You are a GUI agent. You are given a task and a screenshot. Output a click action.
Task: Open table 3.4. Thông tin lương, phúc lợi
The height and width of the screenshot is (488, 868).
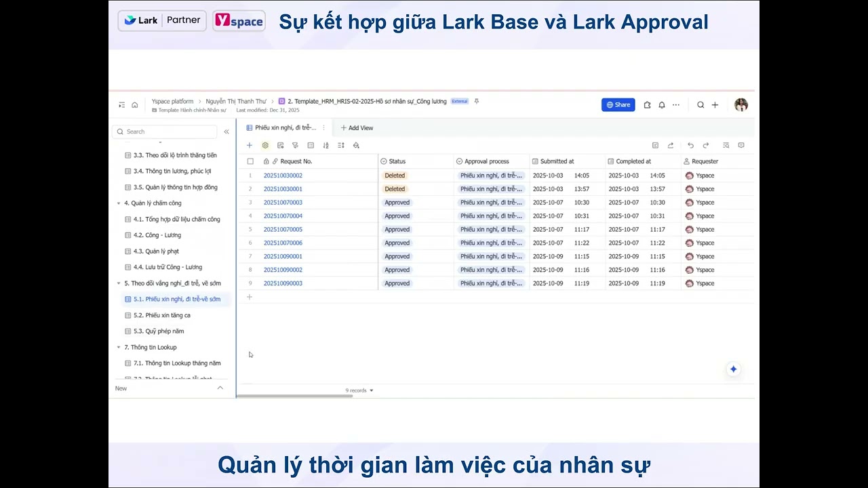coord(168,171)
